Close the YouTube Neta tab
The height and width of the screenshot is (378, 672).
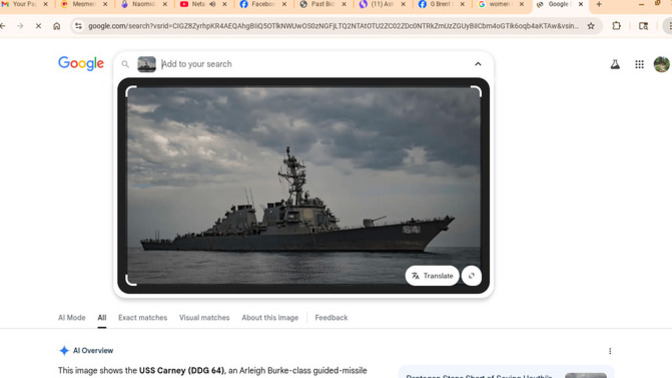pos(224,4)
